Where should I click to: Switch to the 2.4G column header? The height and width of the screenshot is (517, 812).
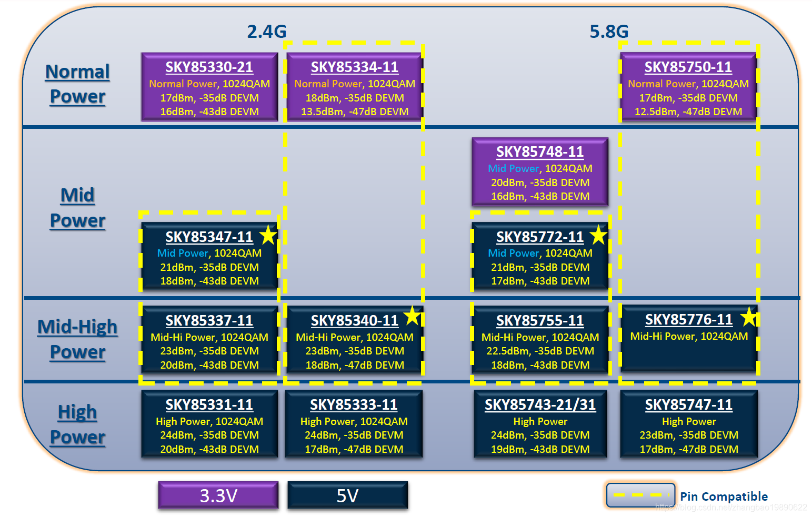tap(267, 32)
